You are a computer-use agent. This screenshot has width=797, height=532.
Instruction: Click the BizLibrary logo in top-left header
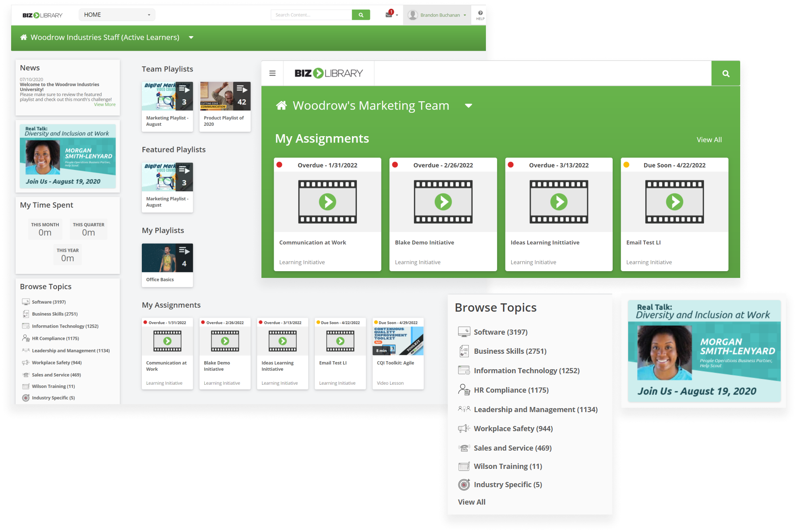[43, 15]
